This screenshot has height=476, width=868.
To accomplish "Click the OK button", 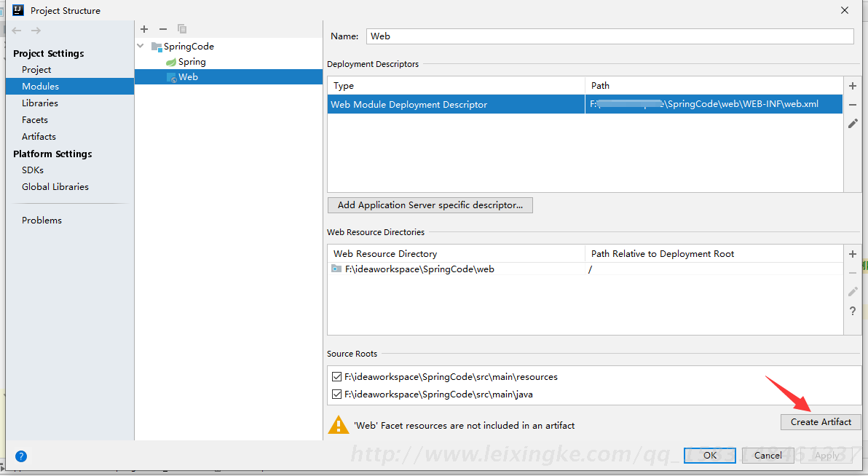I will coord(709,456).
